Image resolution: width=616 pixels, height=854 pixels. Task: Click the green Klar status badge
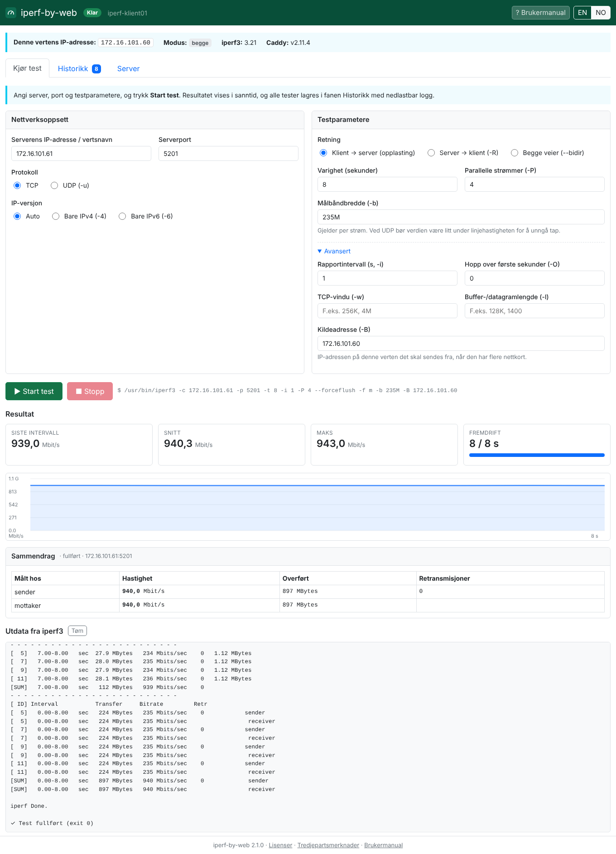coord(92,13)
